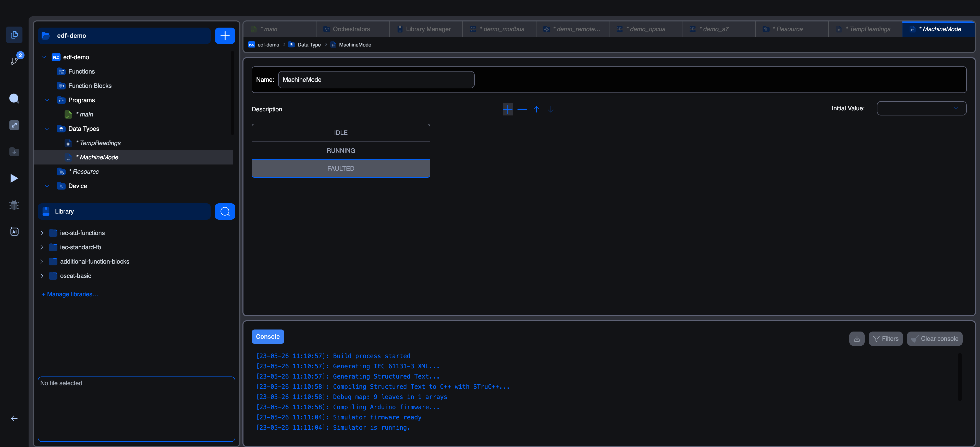Switch to the TempReadings tab

click(x=865, y=29)
